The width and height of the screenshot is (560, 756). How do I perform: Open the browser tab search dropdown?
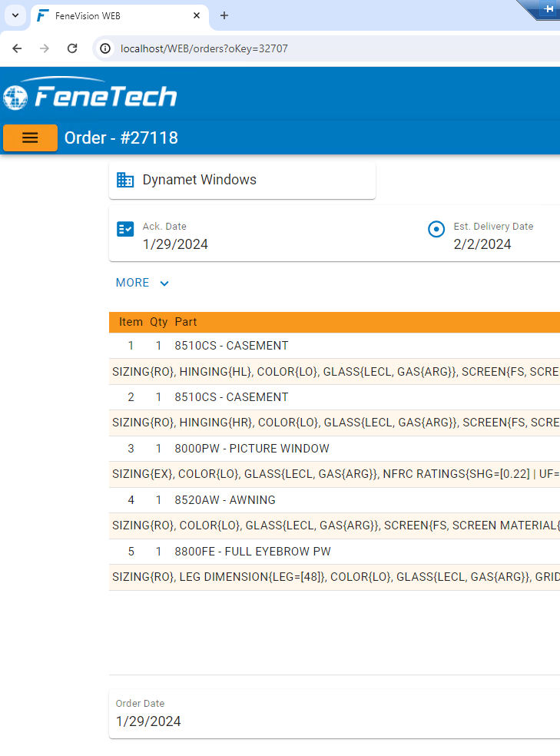15,15
